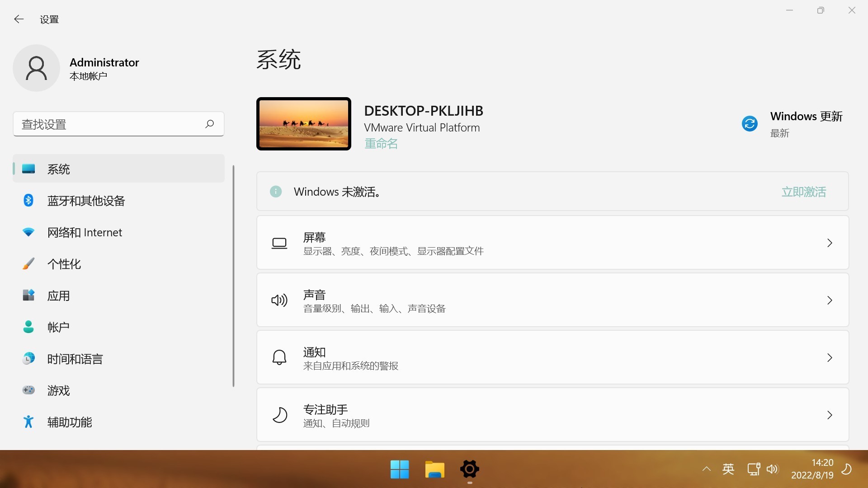Viewport: 868px width, 488px height.
Task: Select 网络和 Internet in sidebar
Action: [85, 232]
